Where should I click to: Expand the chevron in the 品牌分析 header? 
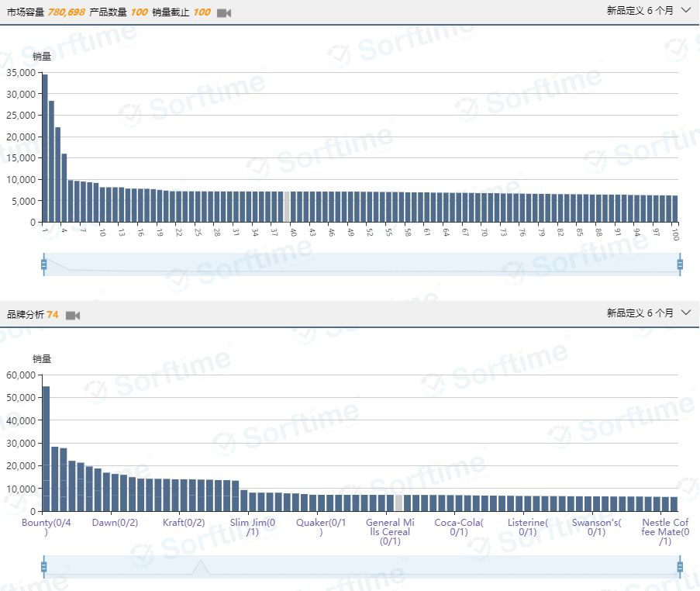click(685, 313)
